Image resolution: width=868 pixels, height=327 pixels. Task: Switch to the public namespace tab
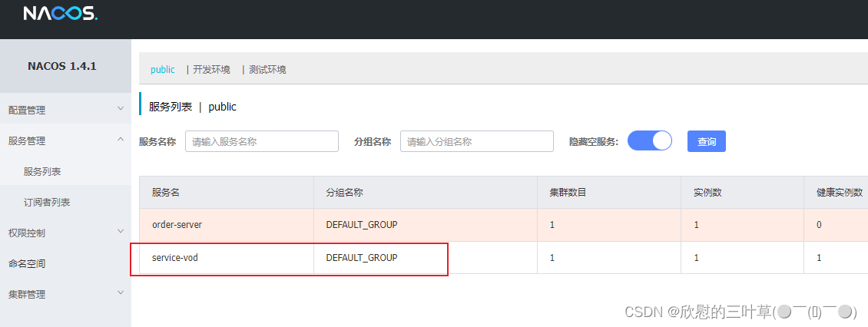point(163,70)
